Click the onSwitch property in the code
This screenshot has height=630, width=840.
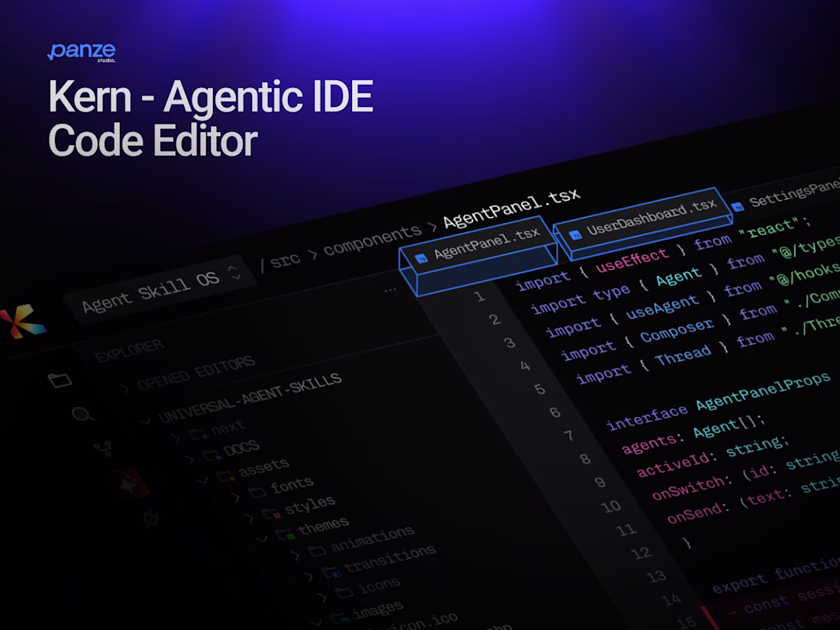(x=688, y=487)
